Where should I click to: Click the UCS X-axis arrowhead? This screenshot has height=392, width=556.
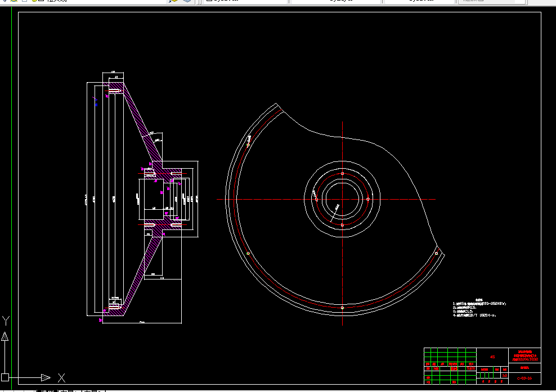46,377
